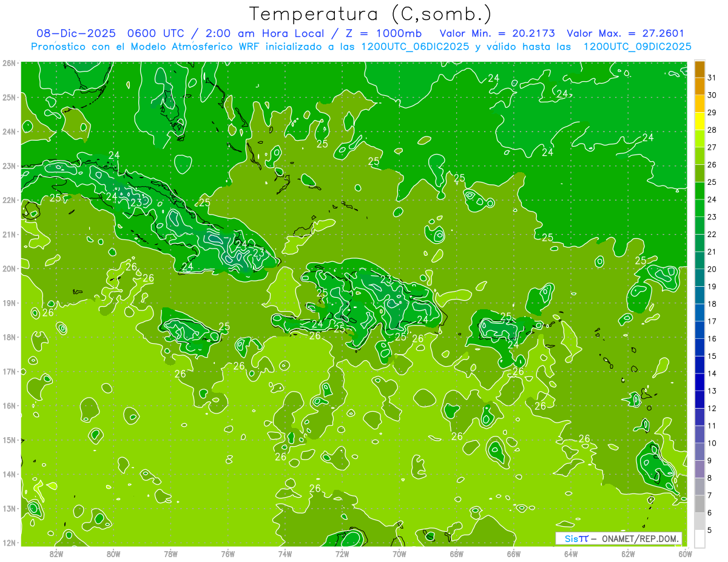Screen dimensions: 728x562
Task: Click the latitude axis label "15N"
Action: 9,440
